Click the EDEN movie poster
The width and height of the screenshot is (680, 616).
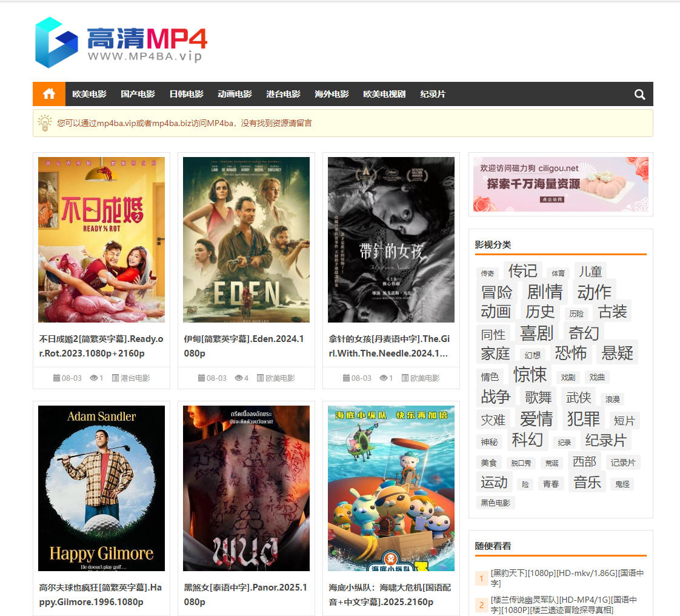click(246, 239)
